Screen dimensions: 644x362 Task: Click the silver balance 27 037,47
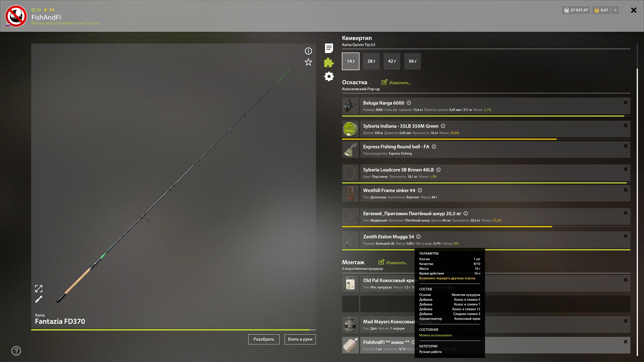click(576, 10)
